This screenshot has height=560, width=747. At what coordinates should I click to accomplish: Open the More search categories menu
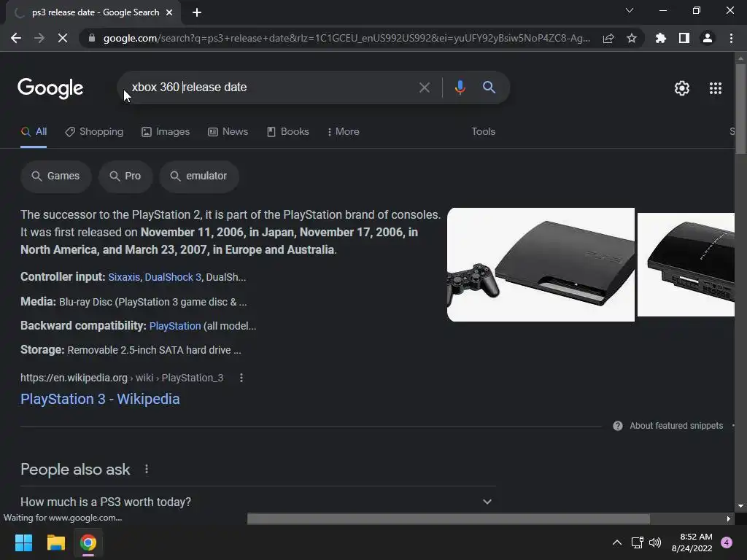click(344, 132)
